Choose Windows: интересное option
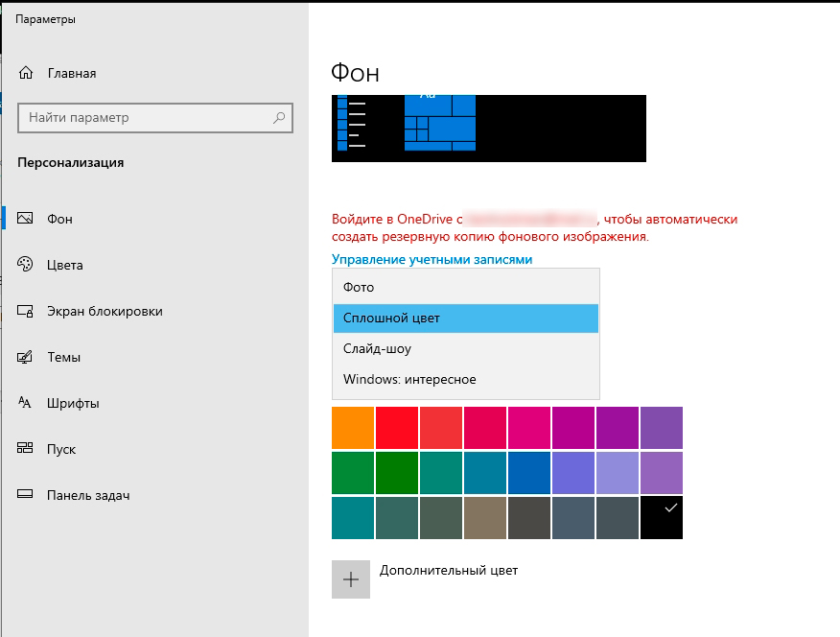Image resolution: width=840 pixels, height=637 pixels. (x=465, y=379)
